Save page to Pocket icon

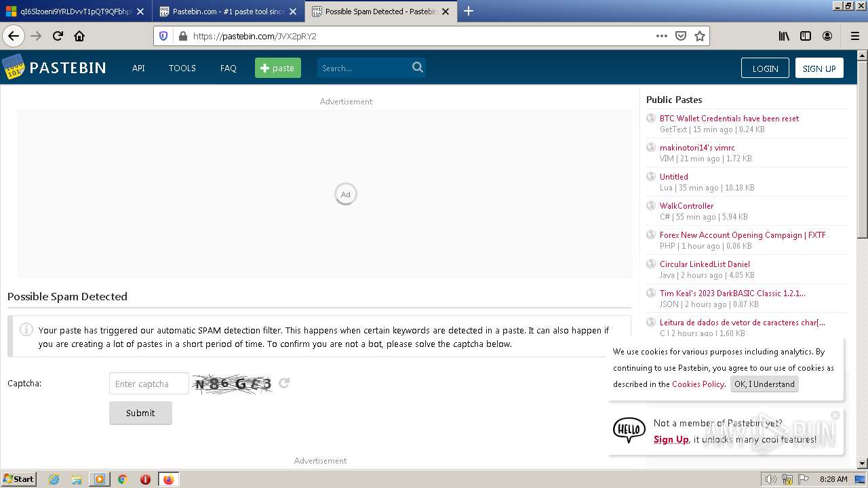(681, 36)
